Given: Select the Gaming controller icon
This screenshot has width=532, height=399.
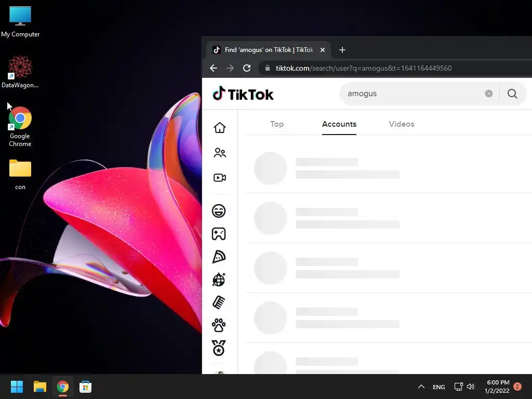Looking at the screenshot, I should (x=219, y=234).
